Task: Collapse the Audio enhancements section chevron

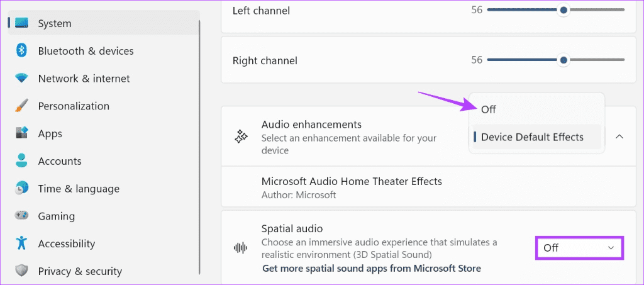Action: pos(619,137)
